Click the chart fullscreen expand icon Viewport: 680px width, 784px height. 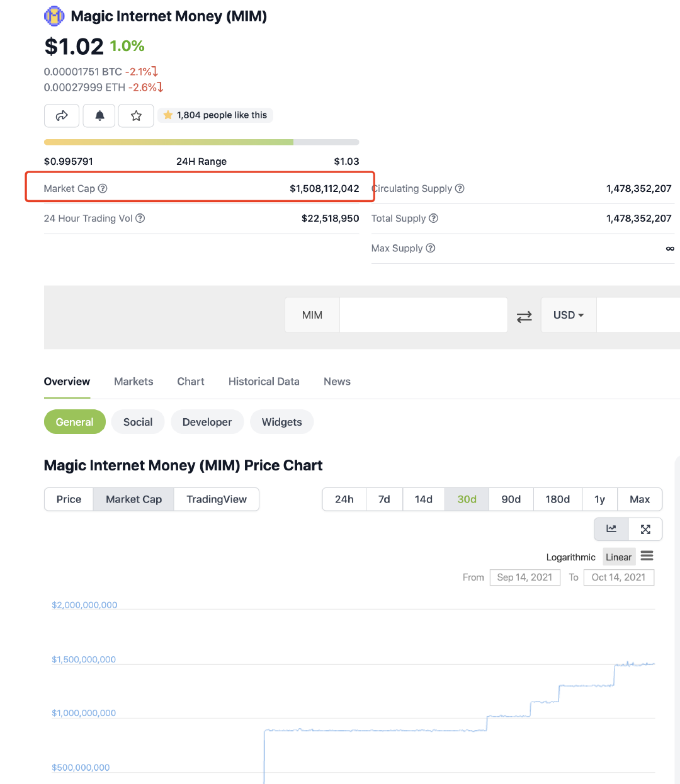pyautogui.click(x=645, y=529)
